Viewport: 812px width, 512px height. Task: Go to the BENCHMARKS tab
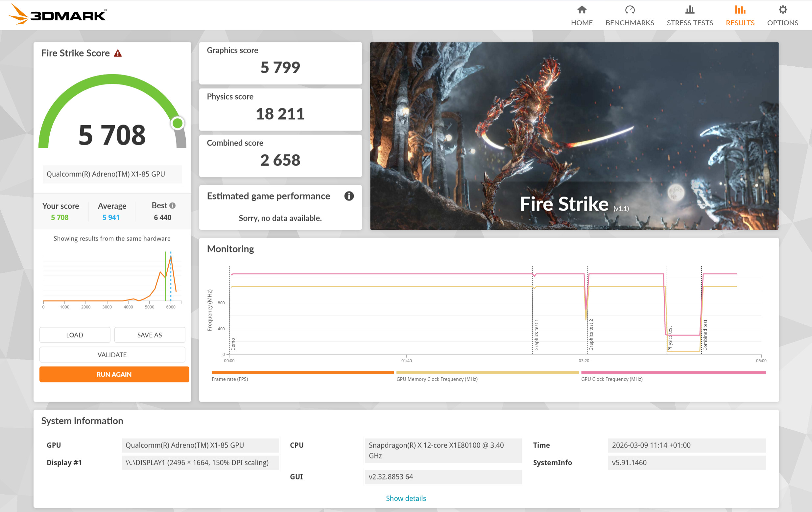629,23
